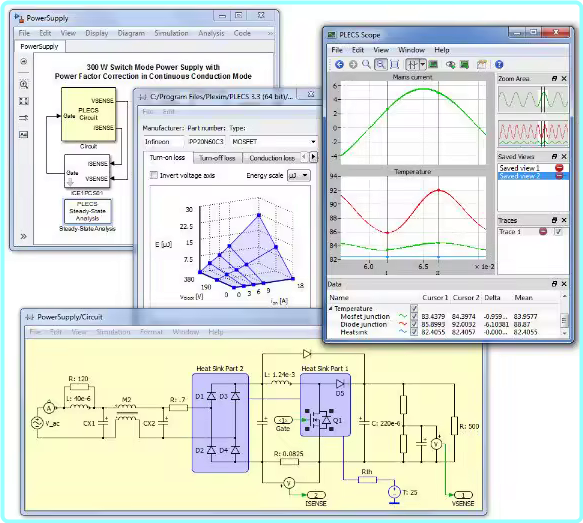Click the green Mosfet junction trace color swatch
This screenshot has width=583, height=523.
click(x=403, y=316)
